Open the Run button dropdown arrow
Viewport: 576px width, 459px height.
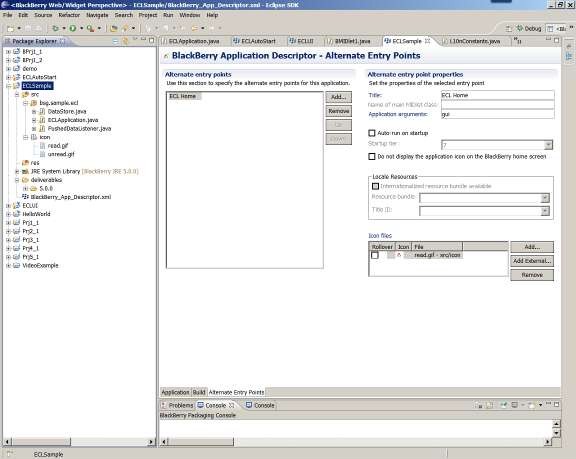click(82, 28)
